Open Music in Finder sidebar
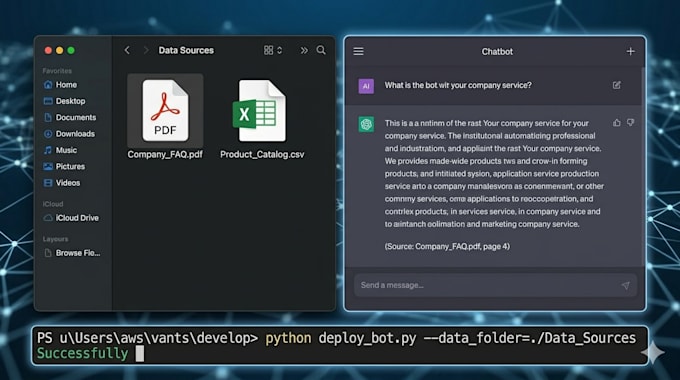This screenshot has width=680, height=380. pyautogui.click(x=61, y=150)
